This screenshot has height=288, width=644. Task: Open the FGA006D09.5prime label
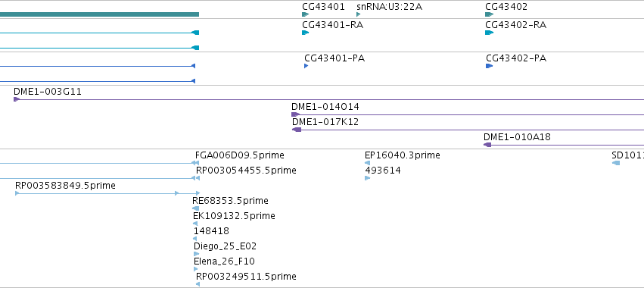(x=239, y=155)
